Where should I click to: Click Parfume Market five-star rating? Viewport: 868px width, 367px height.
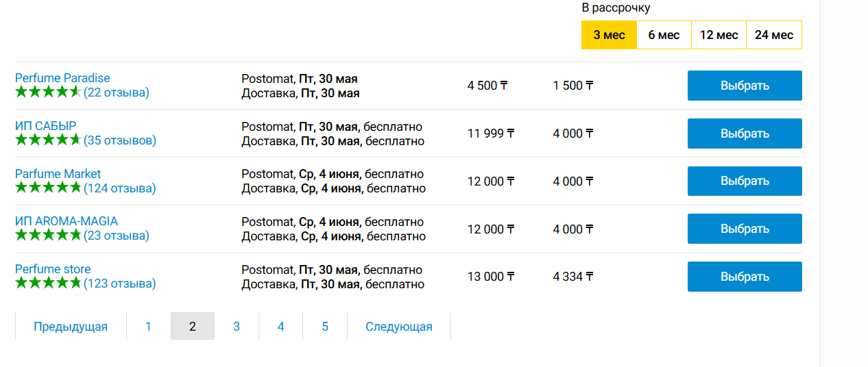point(48,188)
